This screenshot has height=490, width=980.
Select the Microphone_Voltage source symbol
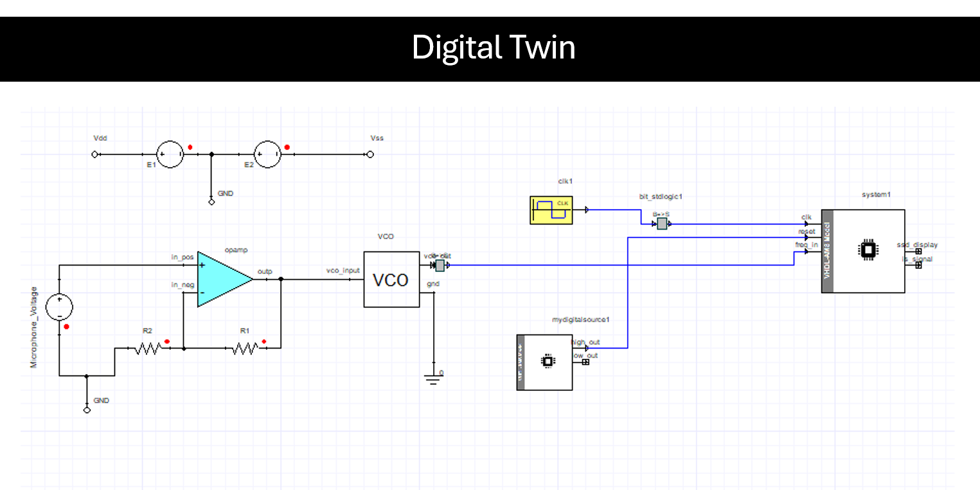coord(59,307)
